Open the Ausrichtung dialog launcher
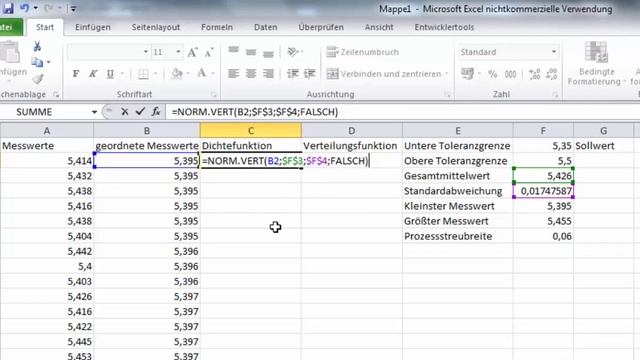Screen dimensions: 640x360 coord(447,95)
